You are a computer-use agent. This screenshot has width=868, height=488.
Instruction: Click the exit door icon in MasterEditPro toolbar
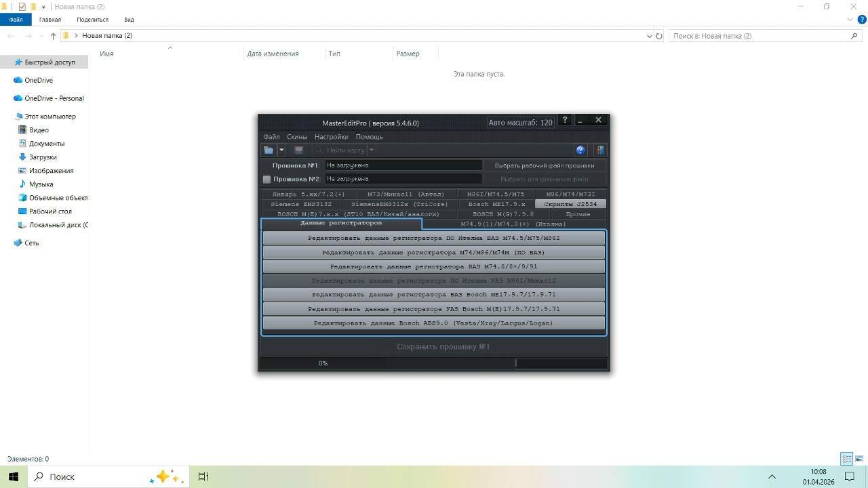coord(599,150)
